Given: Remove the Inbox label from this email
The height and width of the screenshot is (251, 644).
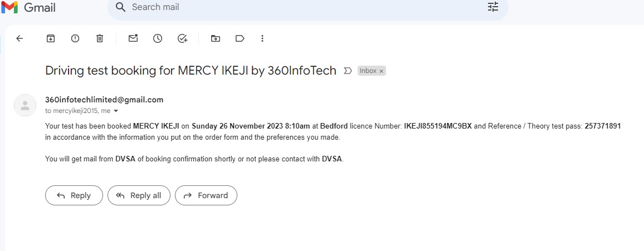Looking at the screenshot, I should [x=382, y=71].
